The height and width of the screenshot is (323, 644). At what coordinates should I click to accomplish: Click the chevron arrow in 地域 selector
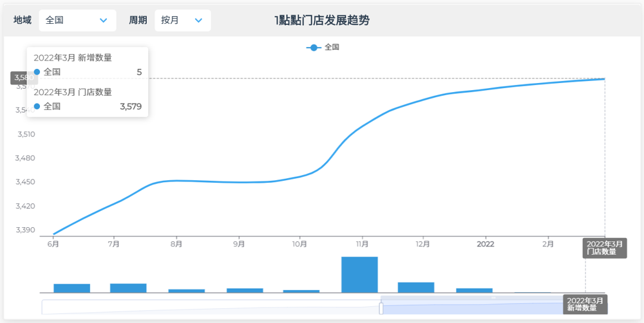point(103,21)
